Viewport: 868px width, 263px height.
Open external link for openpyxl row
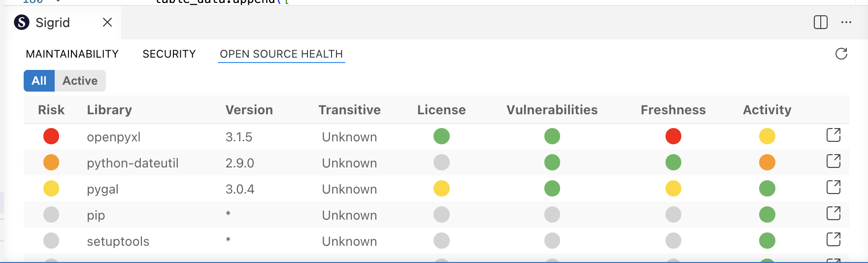[833, 135]
